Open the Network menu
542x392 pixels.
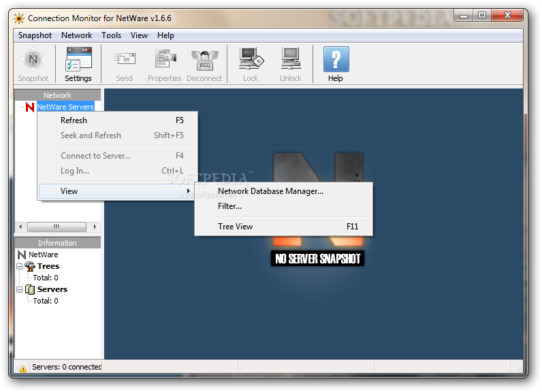point(77,35)
